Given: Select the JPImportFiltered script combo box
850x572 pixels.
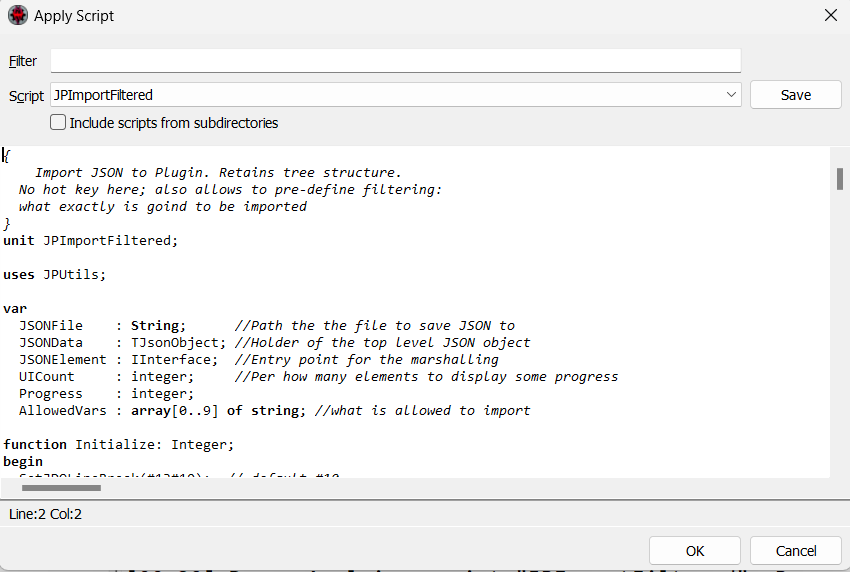Looking at the screenshot, I should pyautogui.click(x=396, y=95).
